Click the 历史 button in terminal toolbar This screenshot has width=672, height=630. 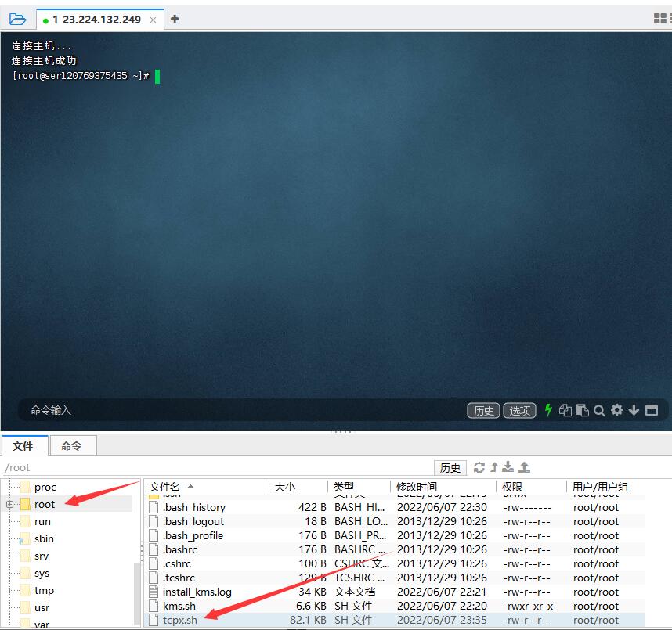483,410
